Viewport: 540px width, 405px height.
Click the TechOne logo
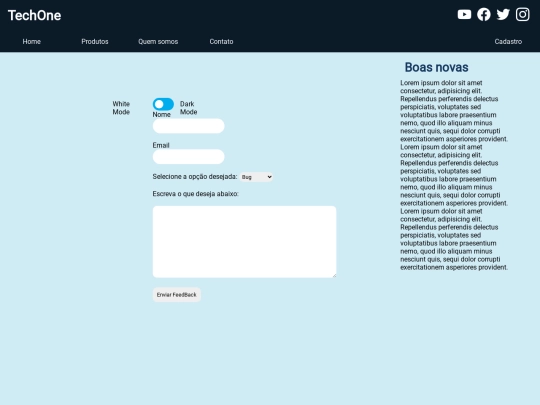pyautogui.click(x=34, y=15)
